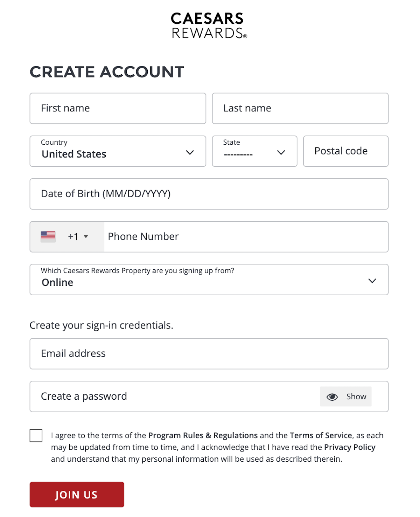Viewport: 420px width, 517px height.
Task: Open the Country dropdown
Action: click(118, 151)
